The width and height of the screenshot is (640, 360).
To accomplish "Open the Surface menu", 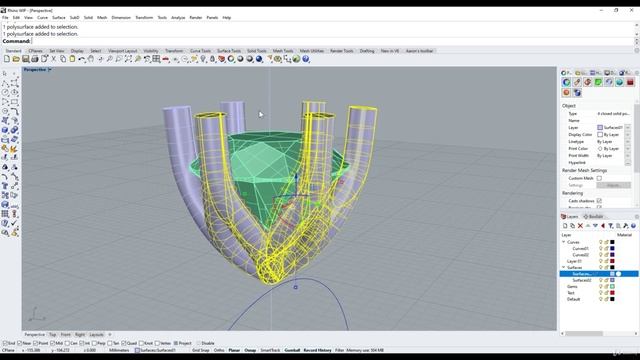I will (58, 18).
